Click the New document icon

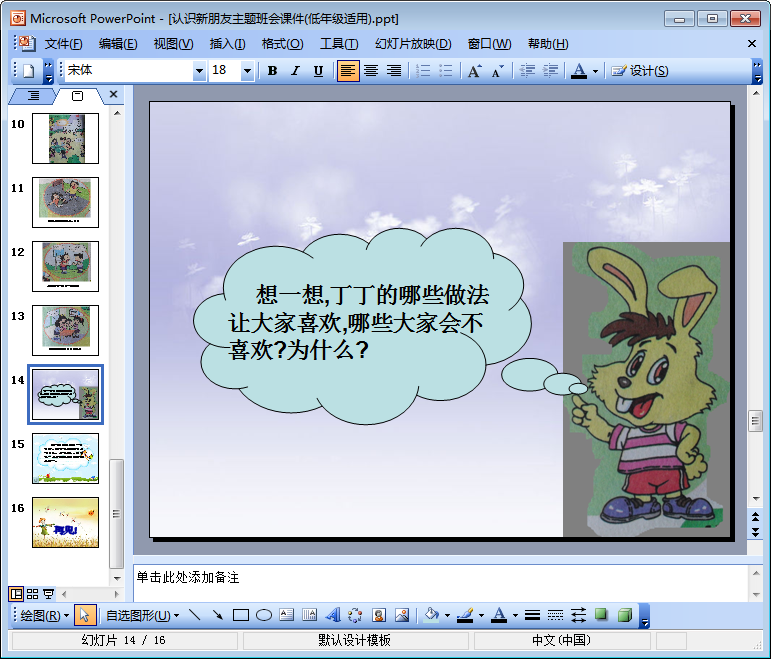(29, 71)
